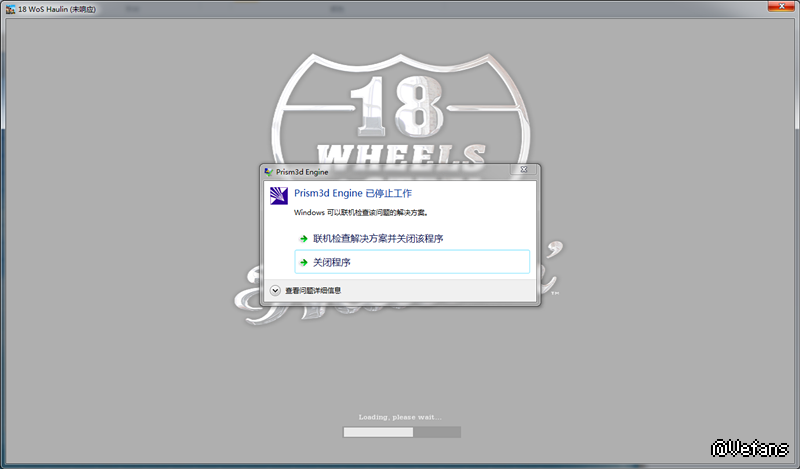Click the 'Loading, please wait...' text
This screenshot has height=469, width=800.
(400, 417)
